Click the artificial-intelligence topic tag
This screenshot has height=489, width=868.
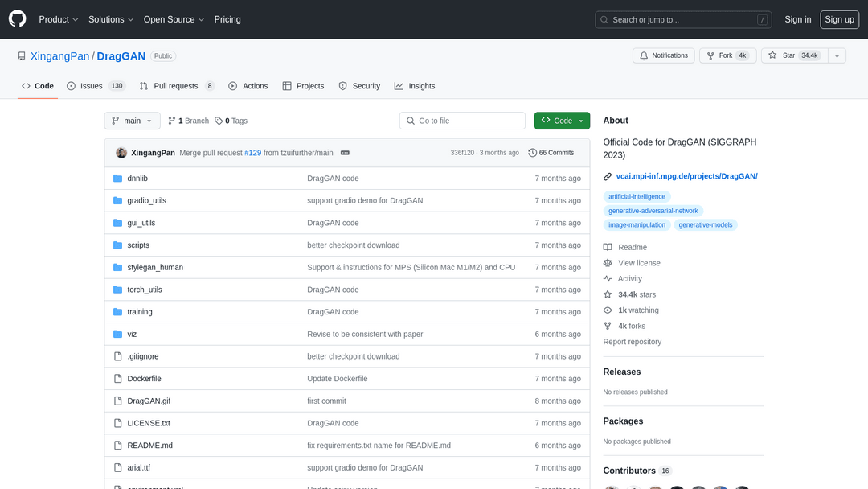(x=637, y=196)
